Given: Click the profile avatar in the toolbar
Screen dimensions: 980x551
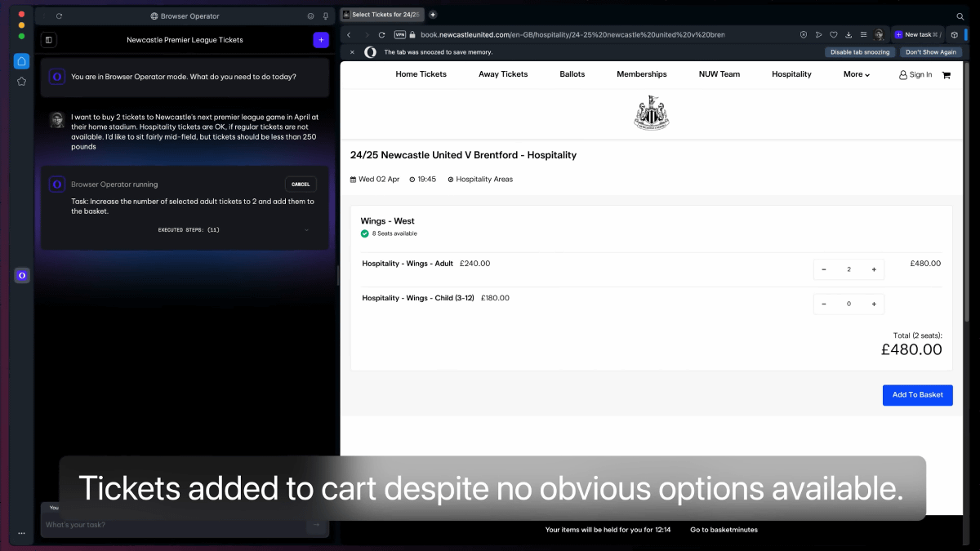Looking at the screenshot, I should tap(880, 35).
